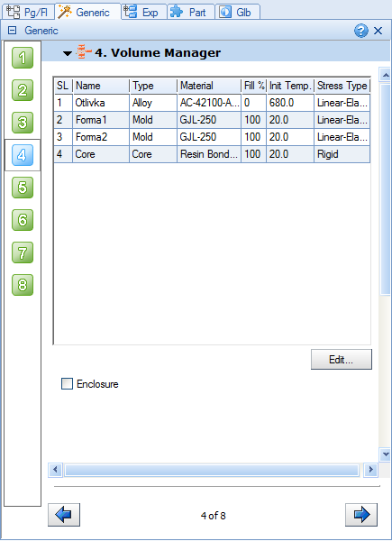Click the Generic panel title text
The height and width of the screenshot is (541, 392).
pos(41,31)
